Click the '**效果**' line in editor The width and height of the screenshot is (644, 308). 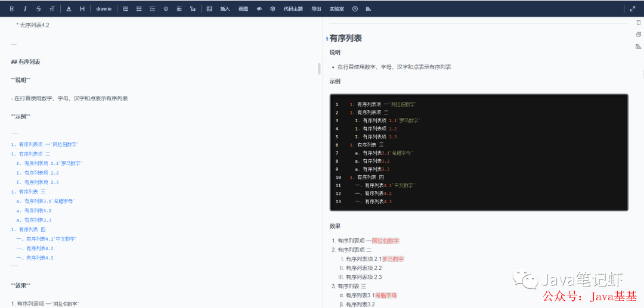coord(20,285)
